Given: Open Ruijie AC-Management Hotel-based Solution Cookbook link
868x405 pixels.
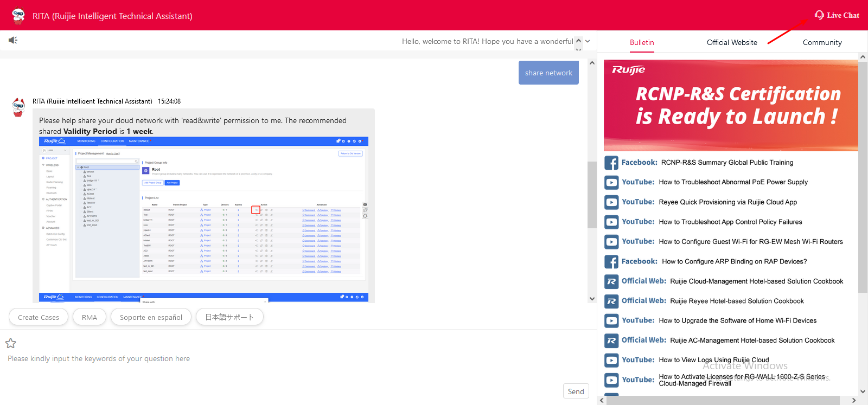Looking at the screenshot, I should (752, 340).
